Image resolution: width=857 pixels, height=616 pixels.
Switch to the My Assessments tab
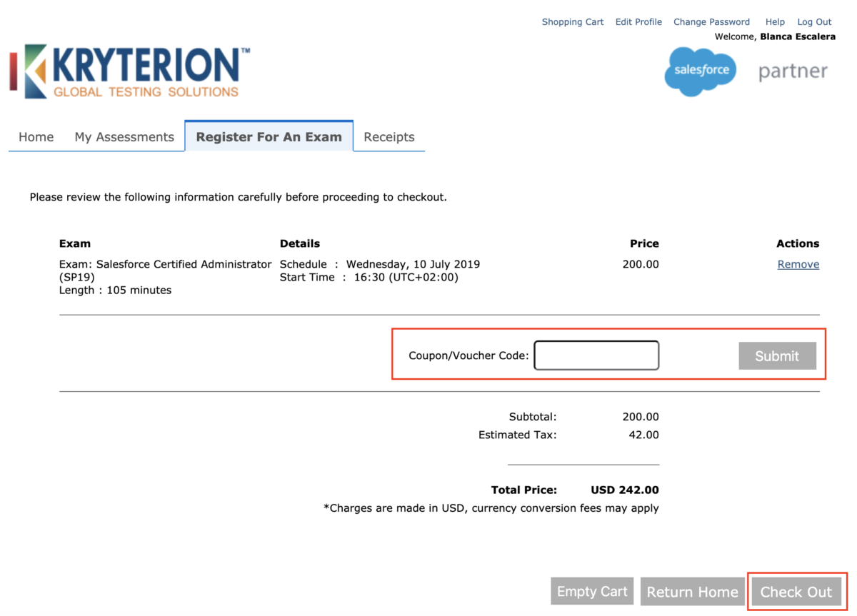[x=124, y=136]
